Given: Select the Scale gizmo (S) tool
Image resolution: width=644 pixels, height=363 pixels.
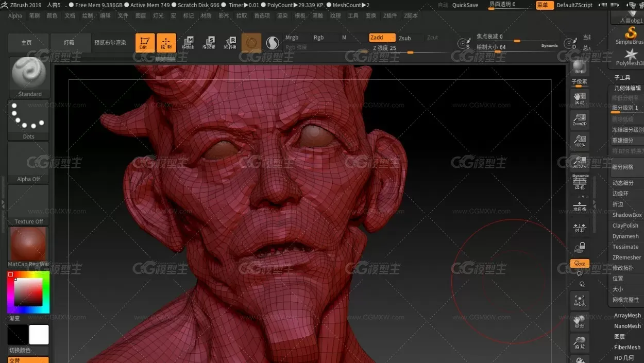Looking at the screenshot, I should point(209,43).
